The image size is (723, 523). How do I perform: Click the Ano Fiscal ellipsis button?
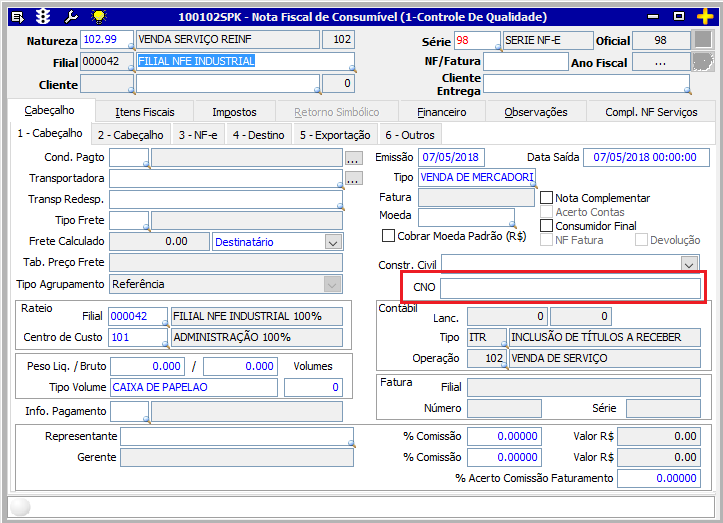[660, 62]
